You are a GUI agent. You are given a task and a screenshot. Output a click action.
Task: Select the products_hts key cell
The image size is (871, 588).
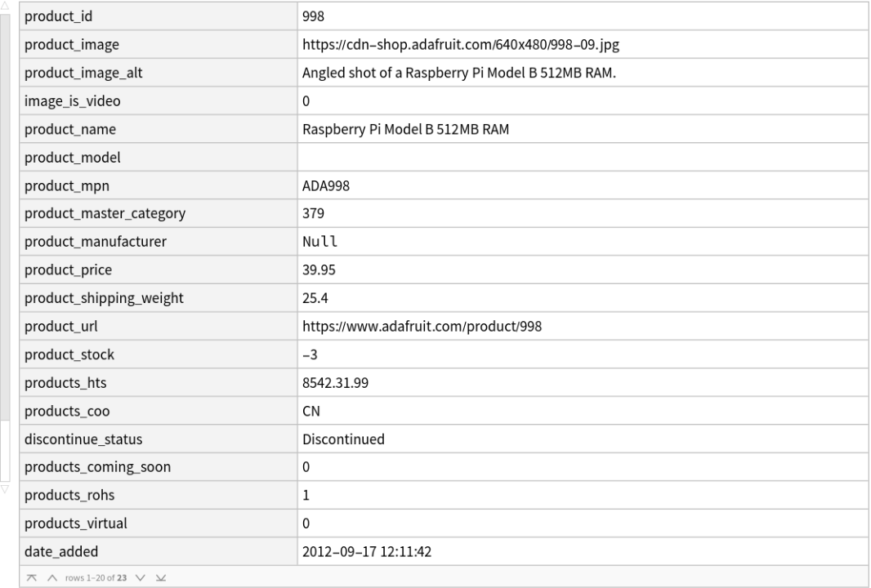point(155,383)
